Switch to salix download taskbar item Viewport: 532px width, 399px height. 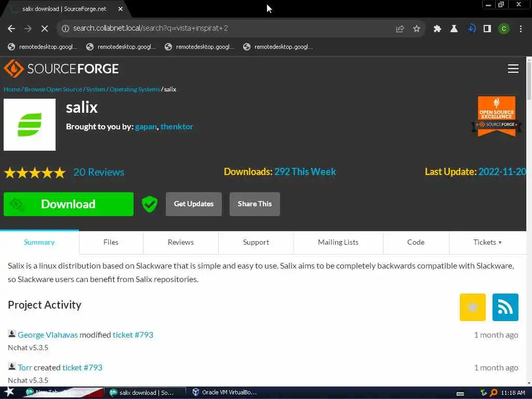[x=145, y=393]
